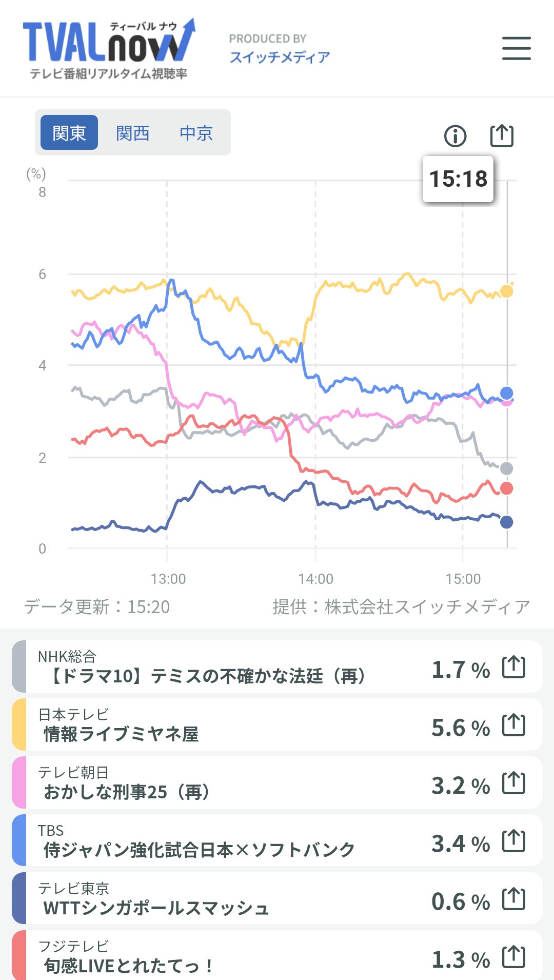
Task: Click the yellow 日本テレビ data point
Action: point(506,291)
